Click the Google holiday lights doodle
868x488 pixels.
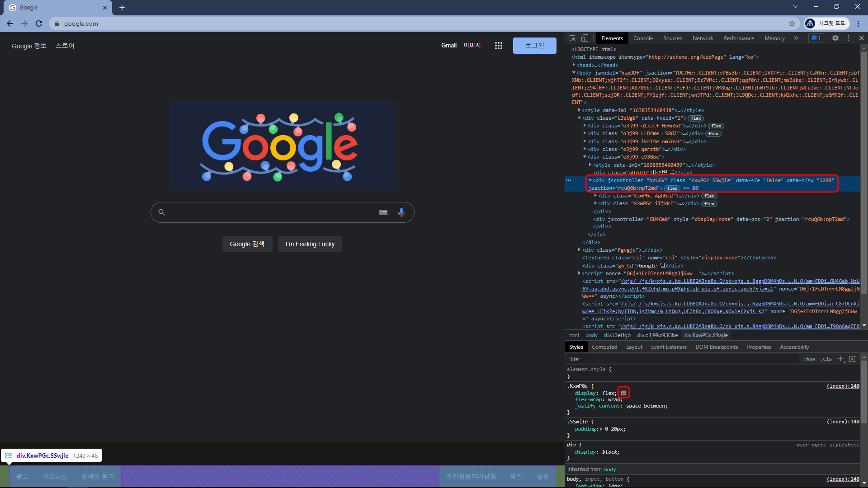[x=283, y=145]
